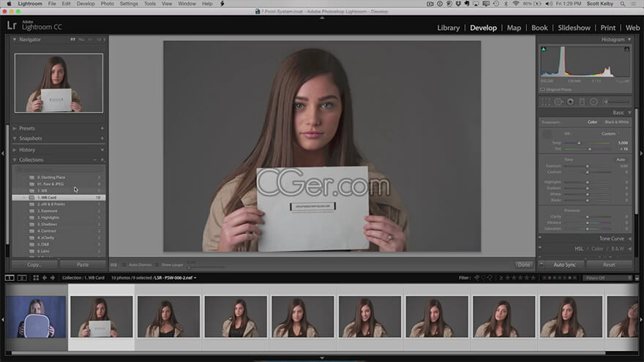Toggle highlight clipping indicator in Histogram
The image size is (644, 362).
tap(626, 49)
